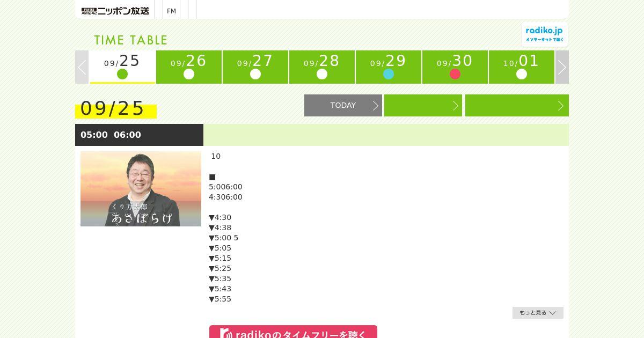Select the 09/26 date tab

click(x=189, y=67)
